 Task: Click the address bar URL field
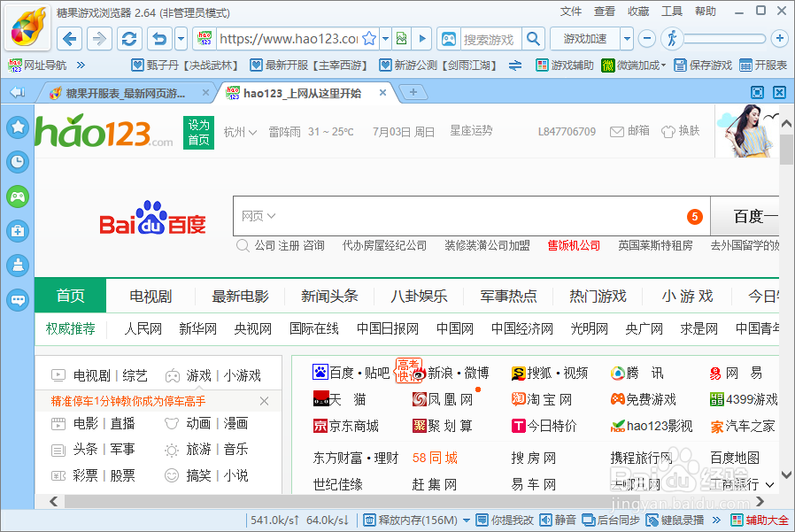coord(289,39)
